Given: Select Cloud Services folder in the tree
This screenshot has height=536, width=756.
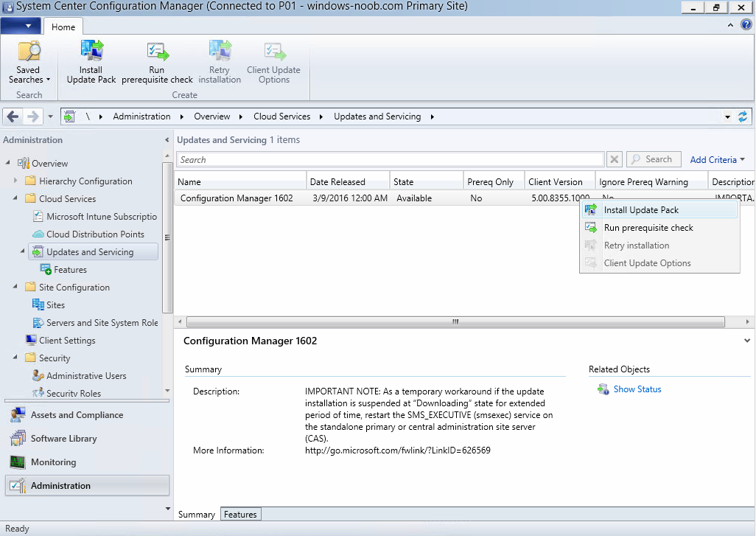Looking at the screenshot, I should pos(67,199).
